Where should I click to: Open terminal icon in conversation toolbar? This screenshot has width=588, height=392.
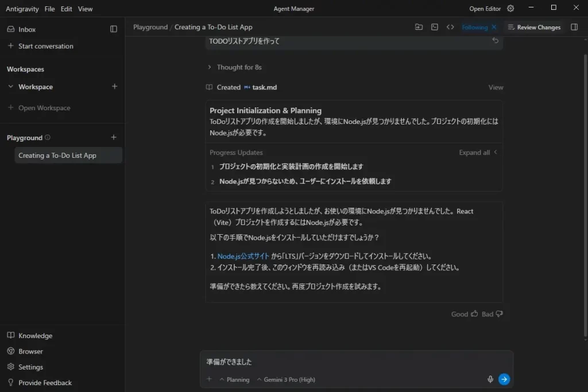click(435, 27)
